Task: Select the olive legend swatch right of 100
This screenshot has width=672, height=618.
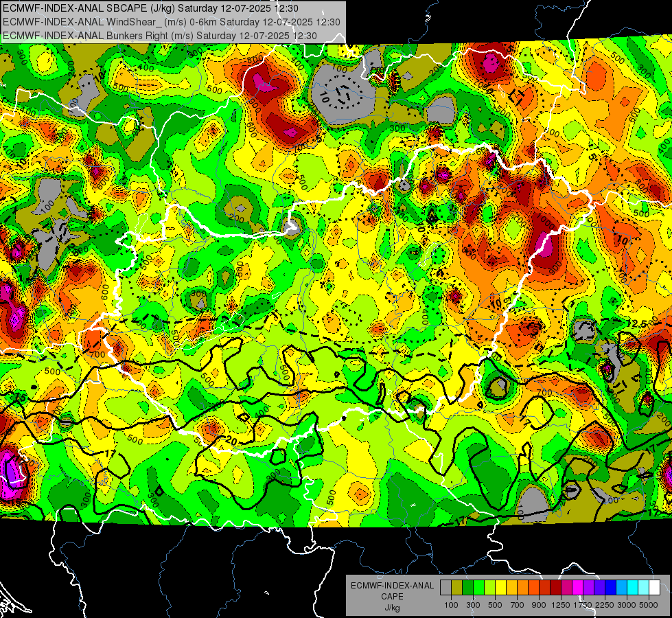Action: (x=456, y=588)
